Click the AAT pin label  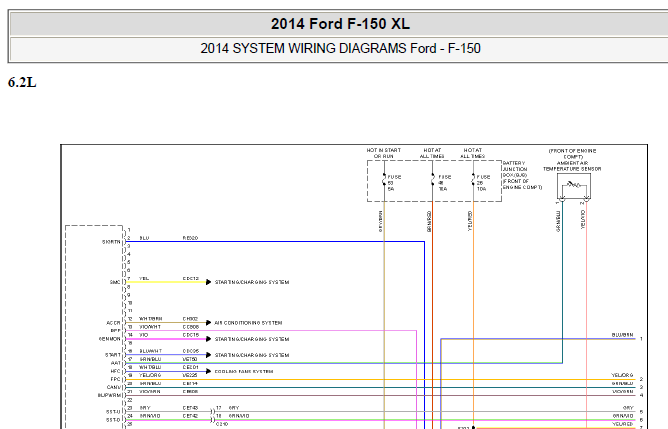[116, 363]
